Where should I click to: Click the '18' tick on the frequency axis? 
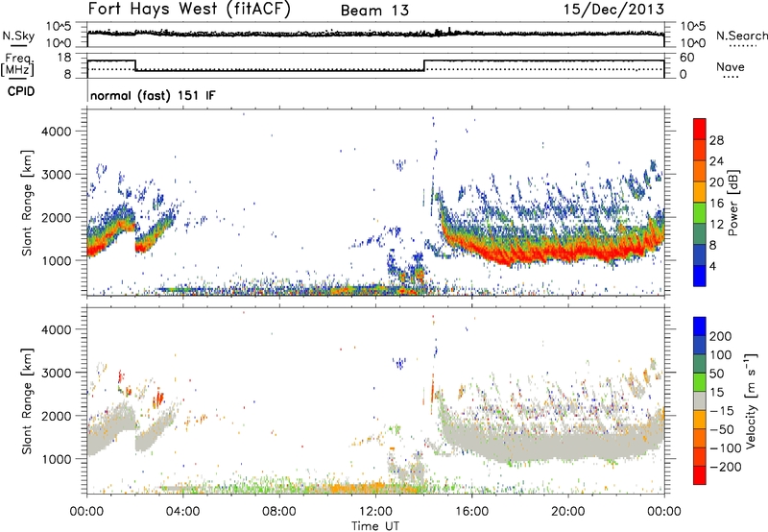click(x=64, y=58)
